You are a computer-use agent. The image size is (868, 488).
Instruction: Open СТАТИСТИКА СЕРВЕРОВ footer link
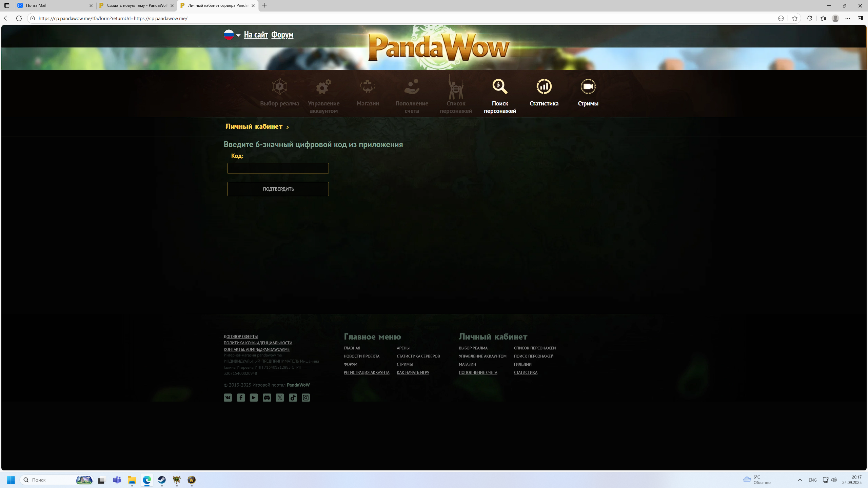click(x=418, y=356)
